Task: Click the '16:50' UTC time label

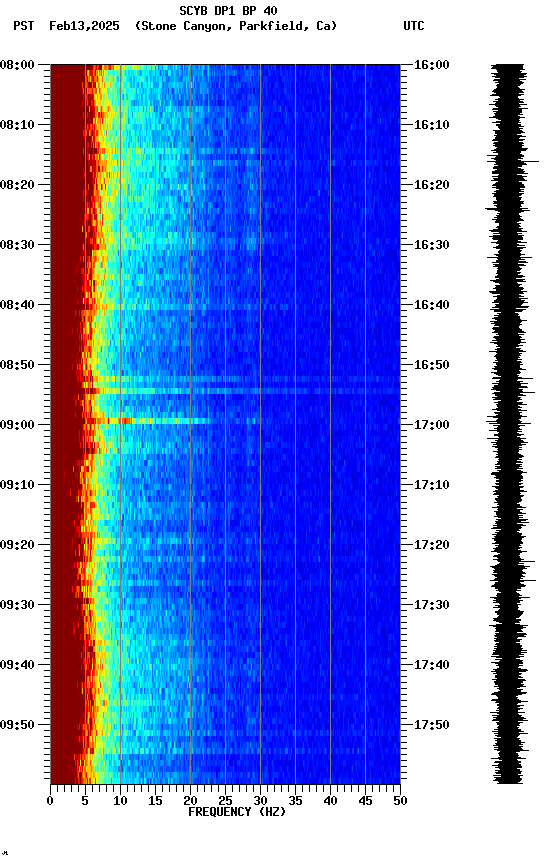Action: (x=432, y=365)
